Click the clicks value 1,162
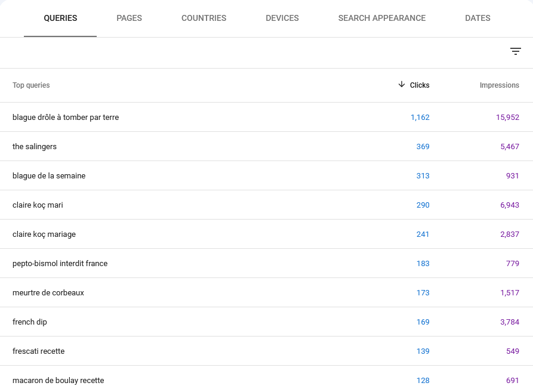 tap(420, 117)
